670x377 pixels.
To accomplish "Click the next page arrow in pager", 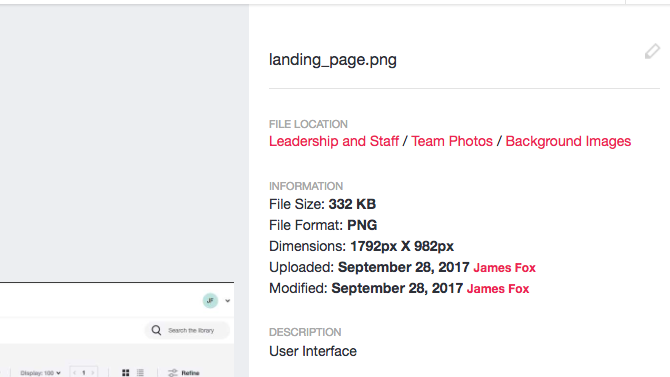I will 93,373.
